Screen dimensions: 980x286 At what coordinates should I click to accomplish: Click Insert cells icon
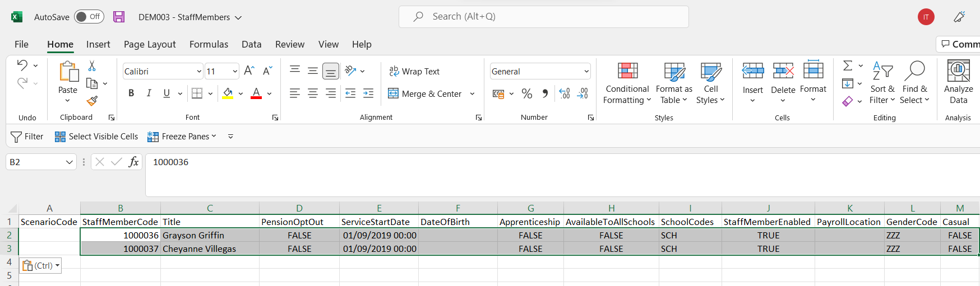[x=753, y=71]
